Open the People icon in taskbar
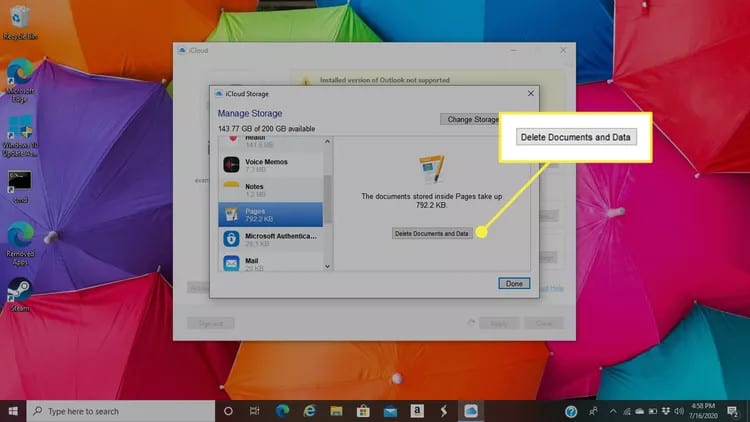 point(593,411)
